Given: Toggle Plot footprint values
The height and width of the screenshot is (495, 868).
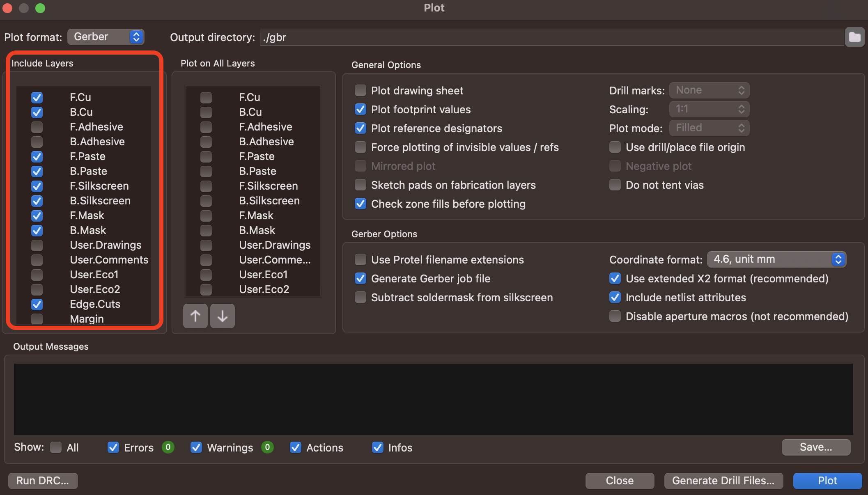Looking at the screenshot, I should pos(361,109).
